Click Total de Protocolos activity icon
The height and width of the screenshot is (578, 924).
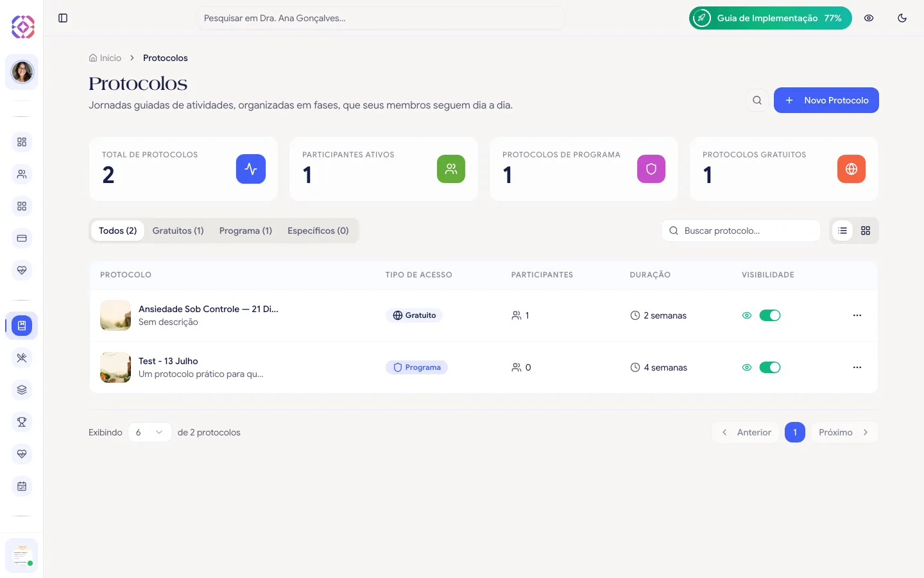251,169
